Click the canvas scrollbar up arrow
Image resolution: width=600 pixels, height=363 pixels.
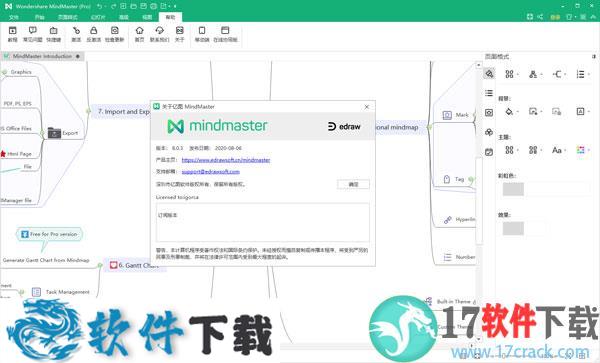478,65
